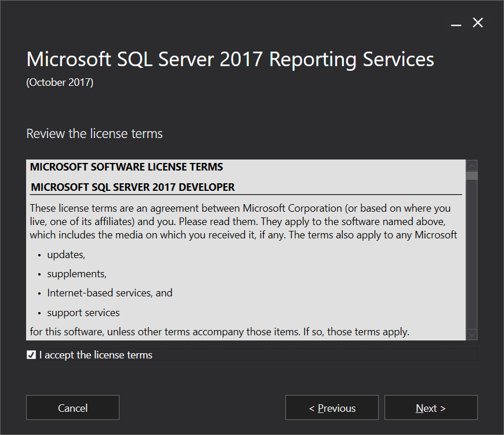Click the scrollbar thumb in license box

472,176
